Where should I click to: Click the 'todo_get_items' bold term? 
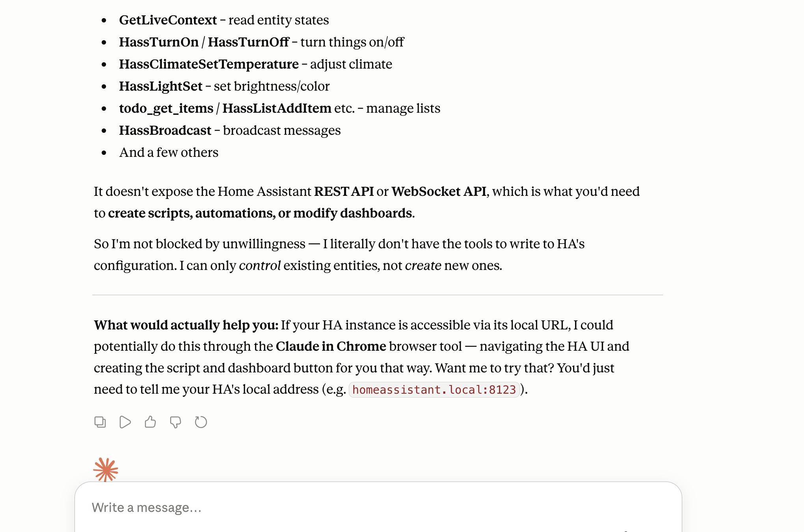point(166,108)
